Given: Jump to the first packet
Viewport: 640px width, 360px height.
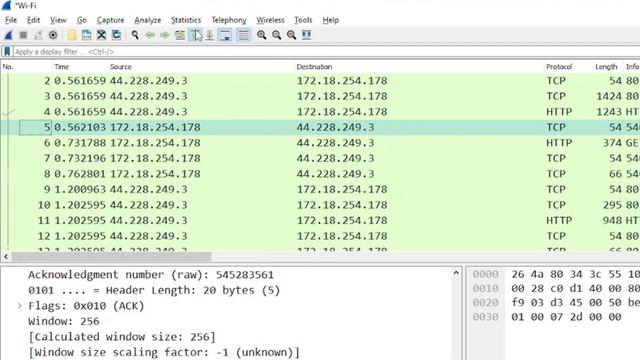Looking at the screenshot, I should click(195, 35).
